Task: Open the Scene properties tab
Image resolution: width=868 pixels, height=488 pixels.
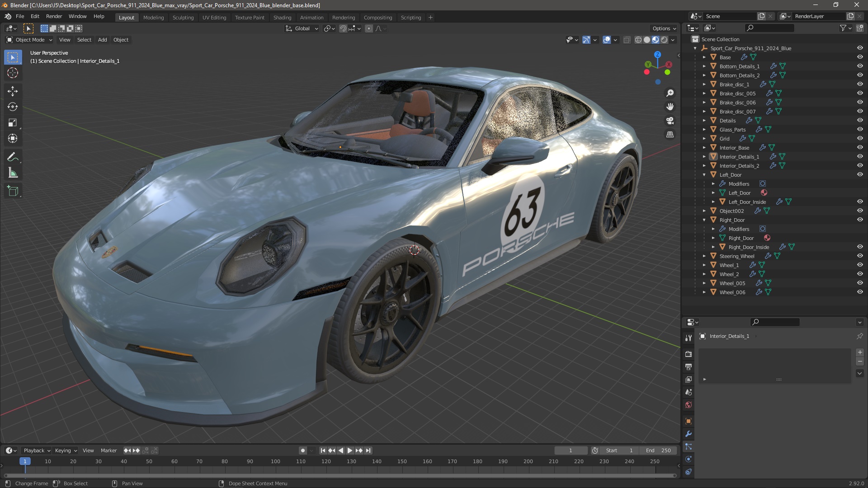Action: 689,392
